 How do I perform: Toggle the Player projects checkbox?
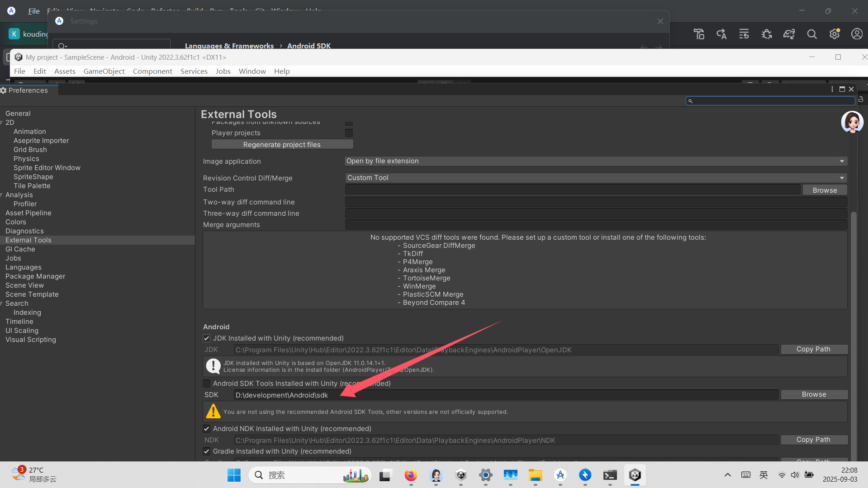pyautogui.click(x=349, y=133)
